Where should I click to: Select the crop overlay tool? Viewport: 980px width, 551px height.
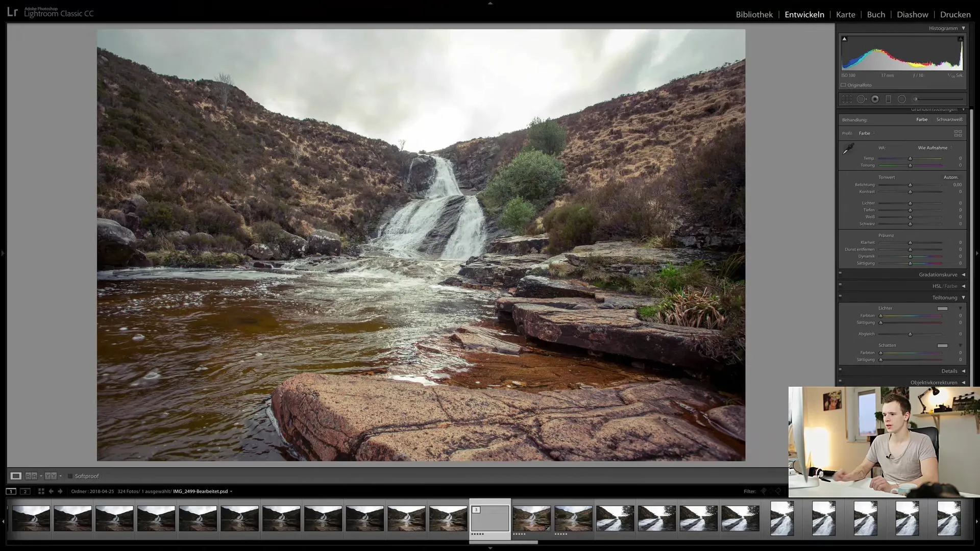point(847,99)
